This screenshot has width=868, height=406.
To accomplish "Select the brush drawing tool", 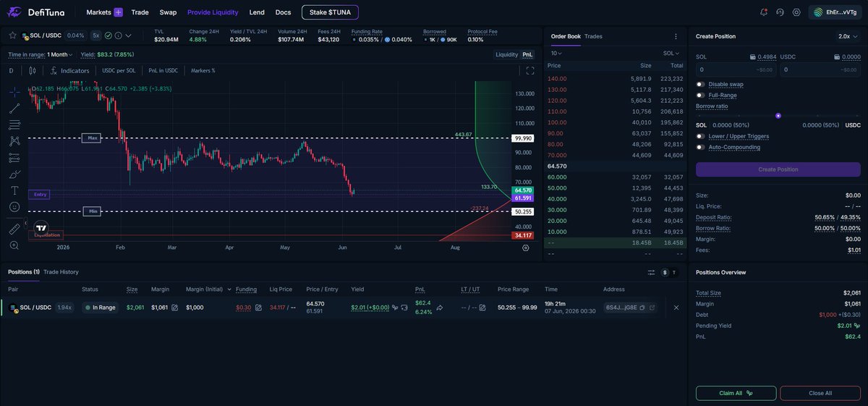I will (x=14, y=174).
